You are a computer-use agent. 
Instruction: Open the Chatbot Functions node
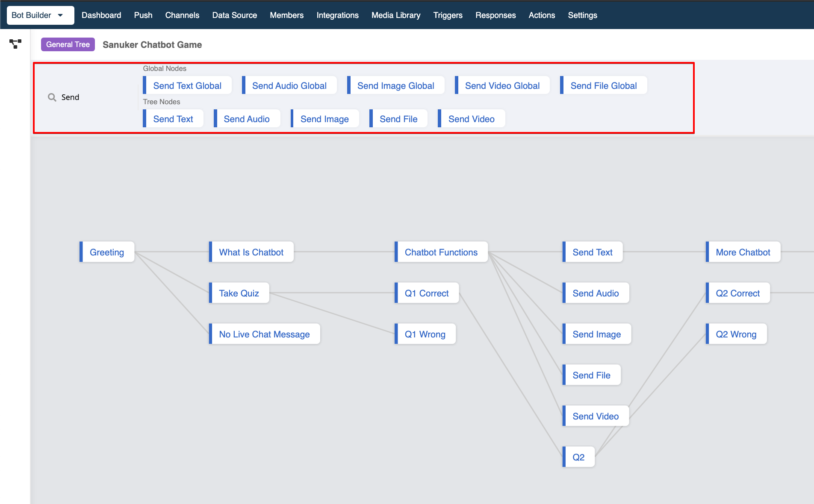point(441,252)
